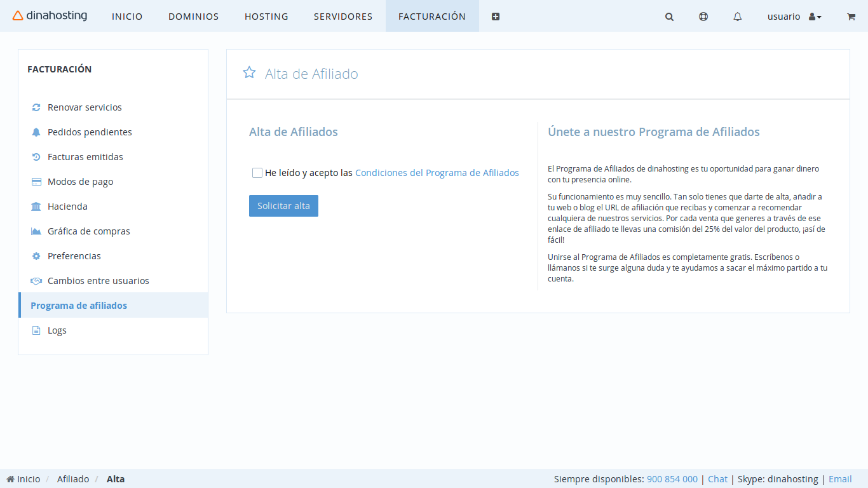Accept the affiliate program conditions checkbox
The image size is (868, 488).
click(257, 173)
